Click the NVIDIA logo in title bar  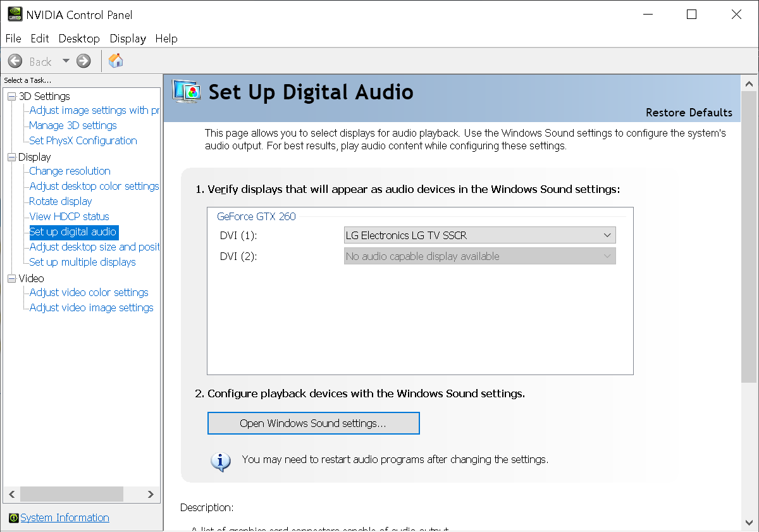click(x=14, y=15)
